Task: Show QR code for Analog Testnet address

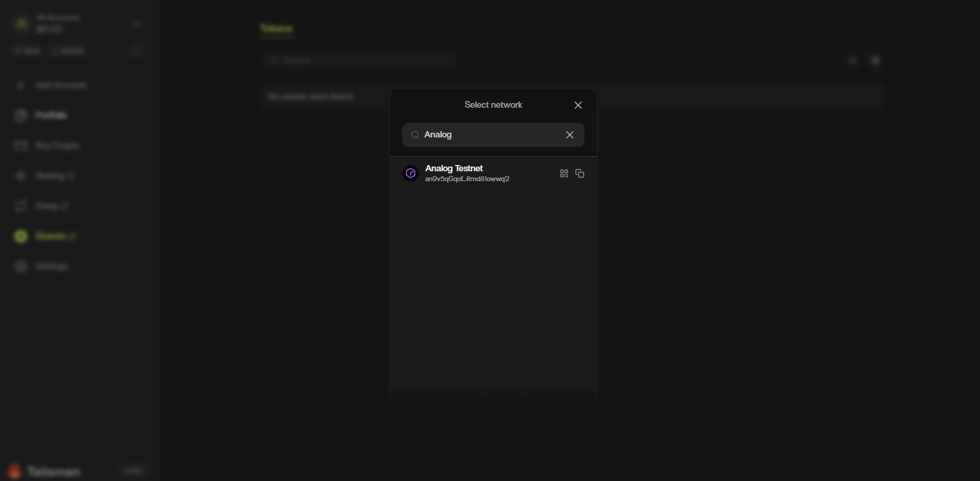Action: click(564, 173)
